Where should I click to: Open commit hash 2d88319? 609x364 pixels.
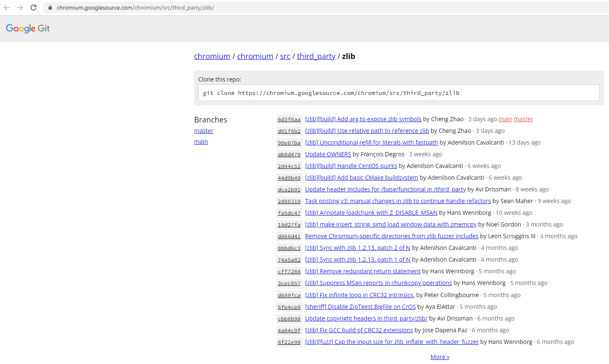pyautogui.click(x=289, y=201)
